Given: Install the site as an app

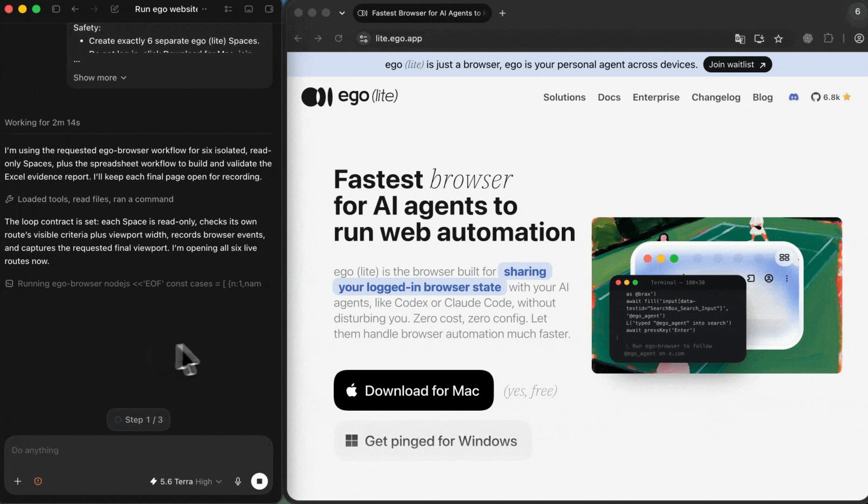Looking at the screenshot, I should click(x=759, y=39).
